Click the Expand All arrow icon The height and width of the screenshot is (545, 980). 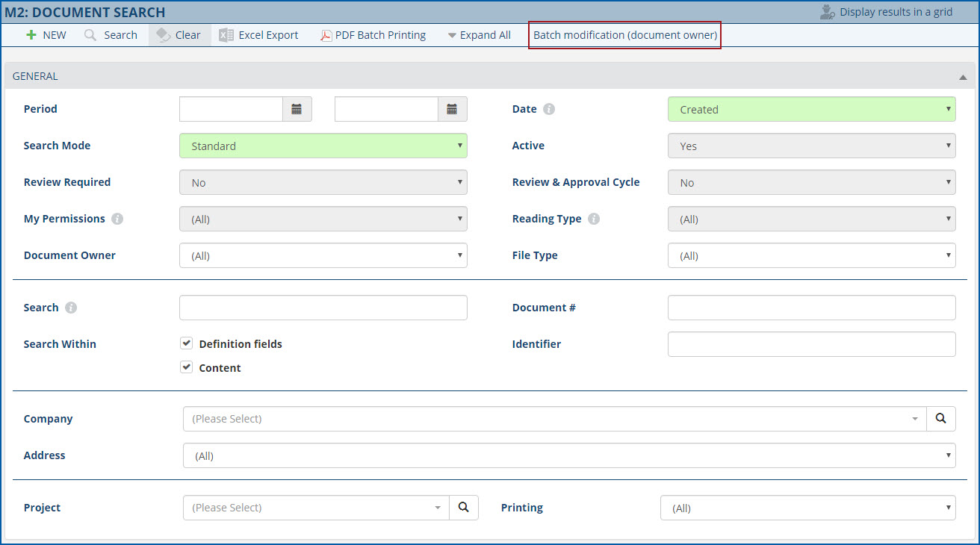(452, 35)
